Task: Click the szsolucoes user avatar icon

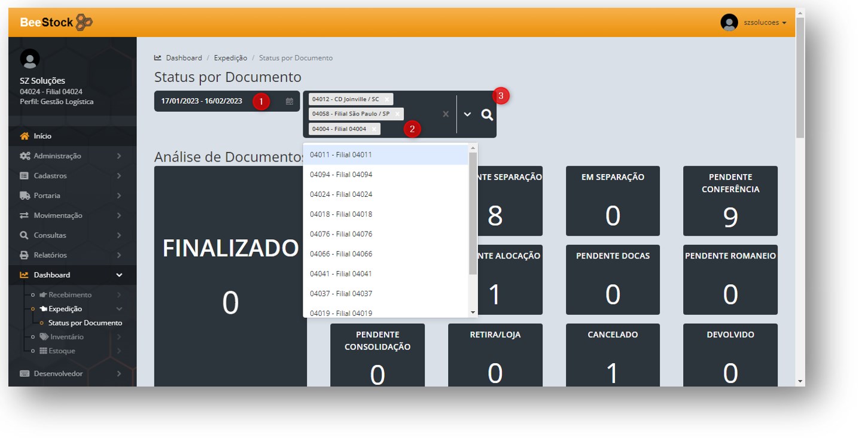Action: [729, 22]
